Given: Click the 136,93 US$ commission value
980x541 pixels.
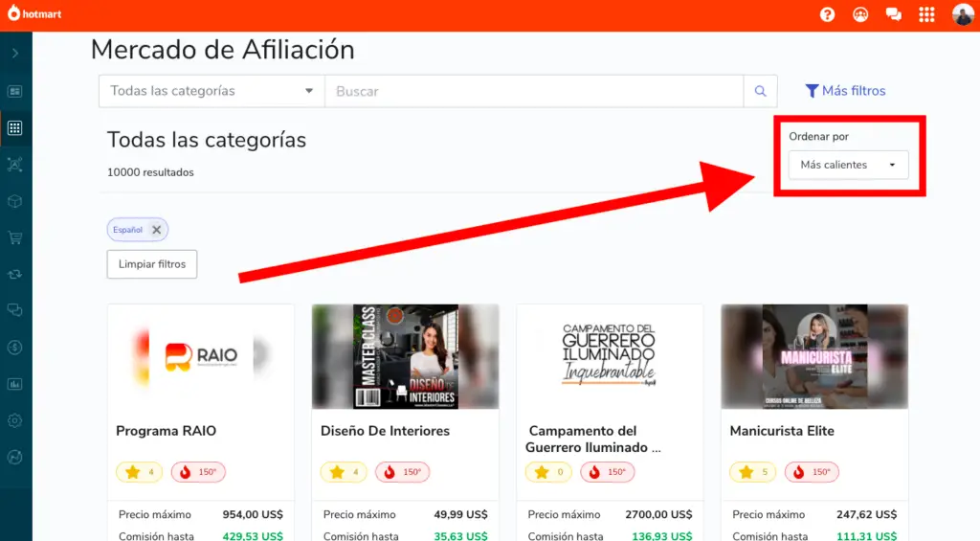Looking at the screenshot, I should click(662, 536).
